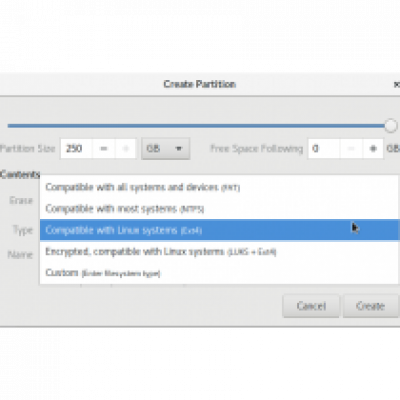400x400 pixels.
Task: Increase partition size with the plus button
Action: 126,148
